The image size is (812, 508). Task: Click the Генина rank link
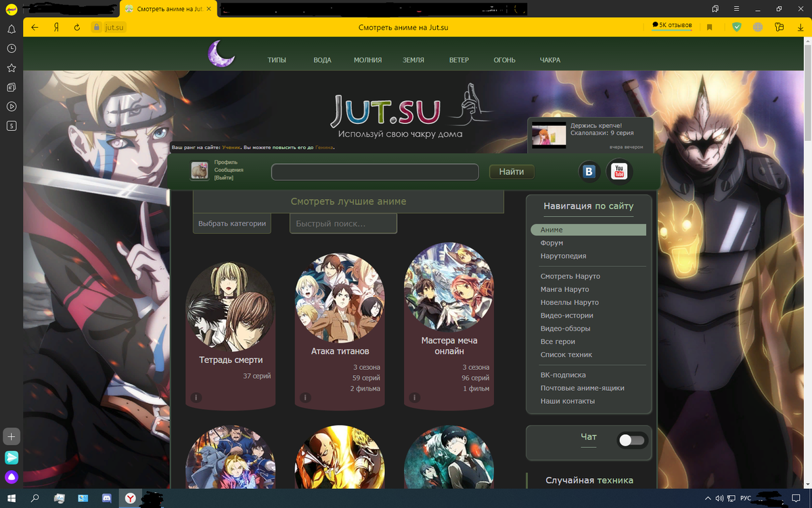pos(324,147)
